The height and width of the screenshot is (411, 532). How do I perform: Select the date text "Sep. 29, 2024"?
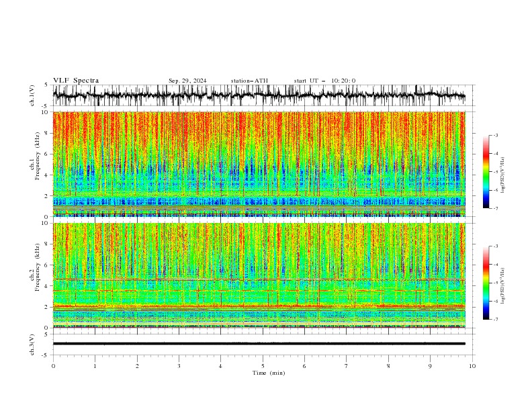[187, 81]
